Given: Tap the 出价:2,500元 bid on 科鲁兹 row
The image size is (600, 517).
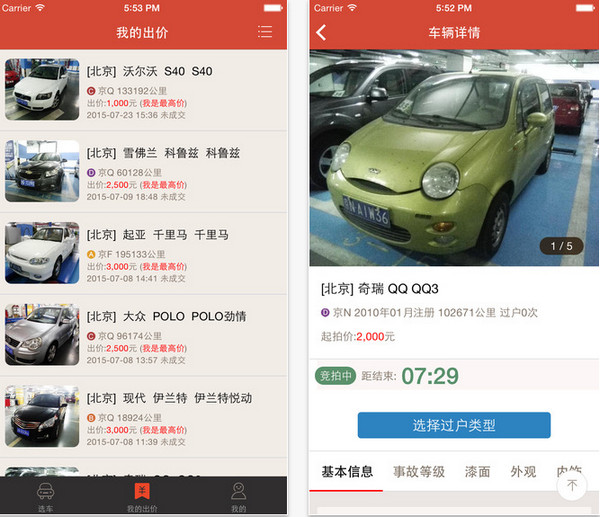Looking at the screenshot, I should click(x=112, y=185).
